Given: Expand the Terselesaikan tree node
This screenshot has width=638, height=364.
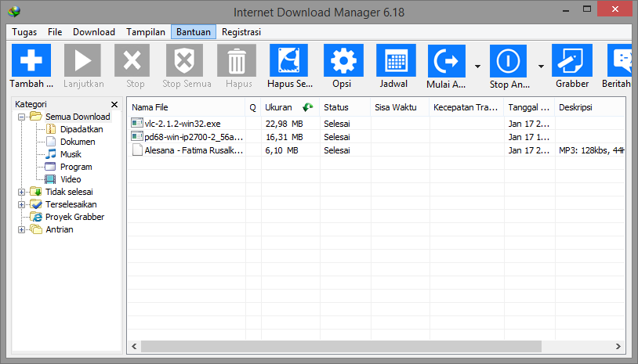Looking at the screenshot, I should click(x=22, y=205).
